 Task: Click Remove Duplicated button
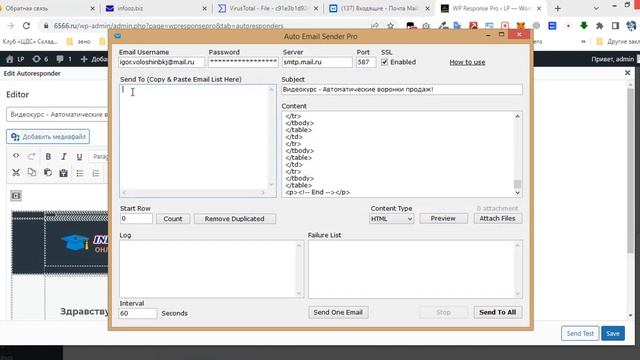coord(235,219)
